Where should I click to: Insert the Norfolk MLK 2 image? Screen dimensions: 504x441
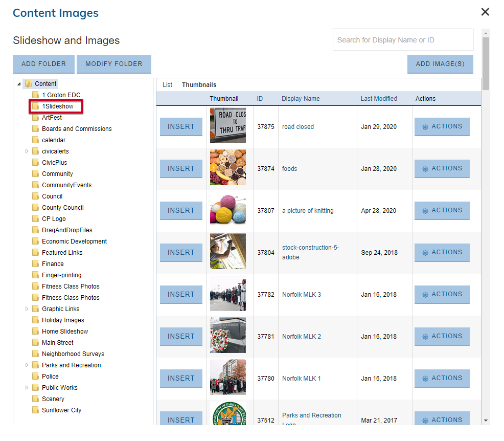coord(181,337)
